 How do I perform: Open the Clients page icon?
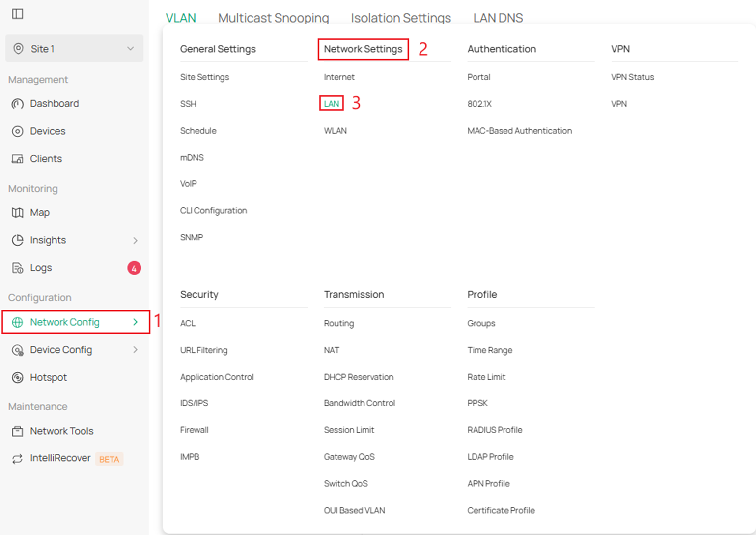18,158
